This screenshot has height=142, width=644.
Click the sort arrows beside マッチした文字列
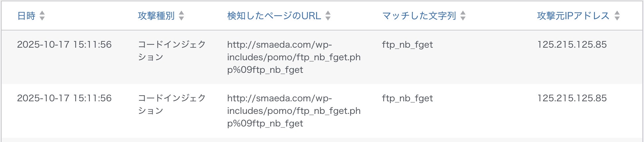(x=463, y=16)
